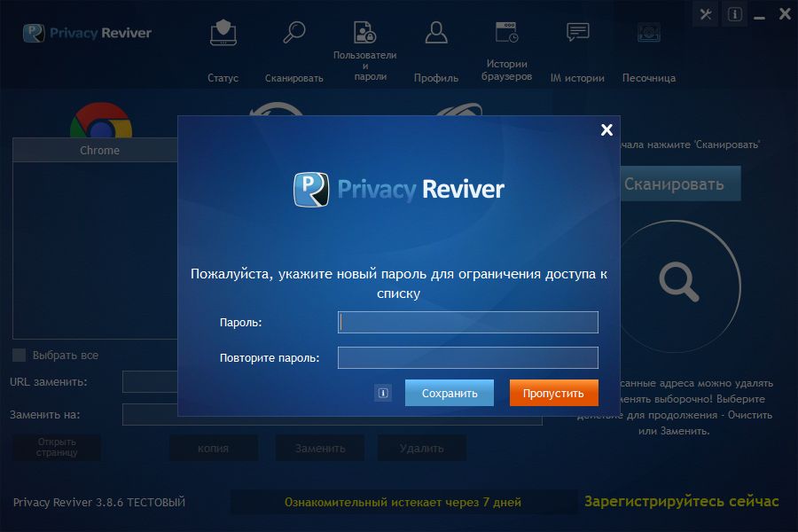Switch to Песочница tab label
The height and width of the screenshot is (532, 798).
(649, 78)
